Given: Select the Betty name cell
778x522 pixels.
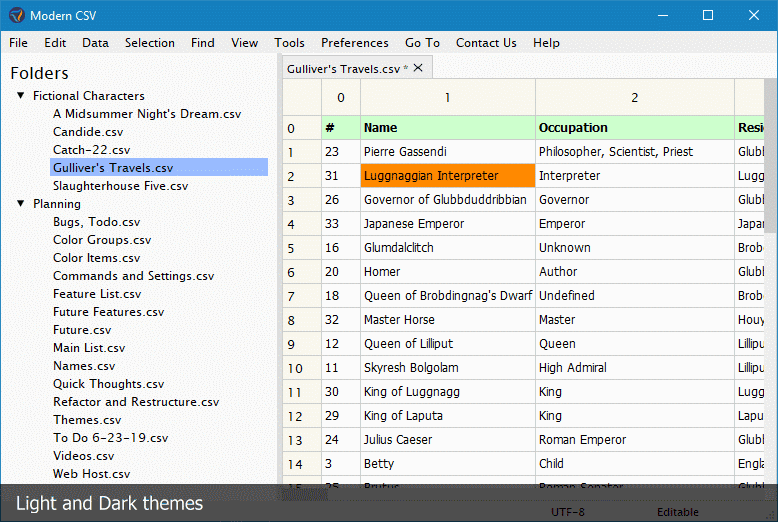Looking at the screenshot, I should click(x=448, y=463).
